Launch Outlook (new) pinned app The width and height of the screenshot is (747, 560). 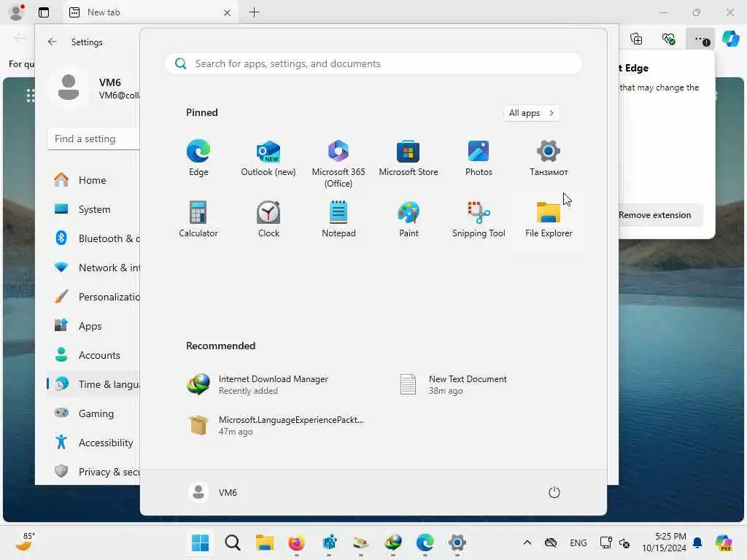268,158
